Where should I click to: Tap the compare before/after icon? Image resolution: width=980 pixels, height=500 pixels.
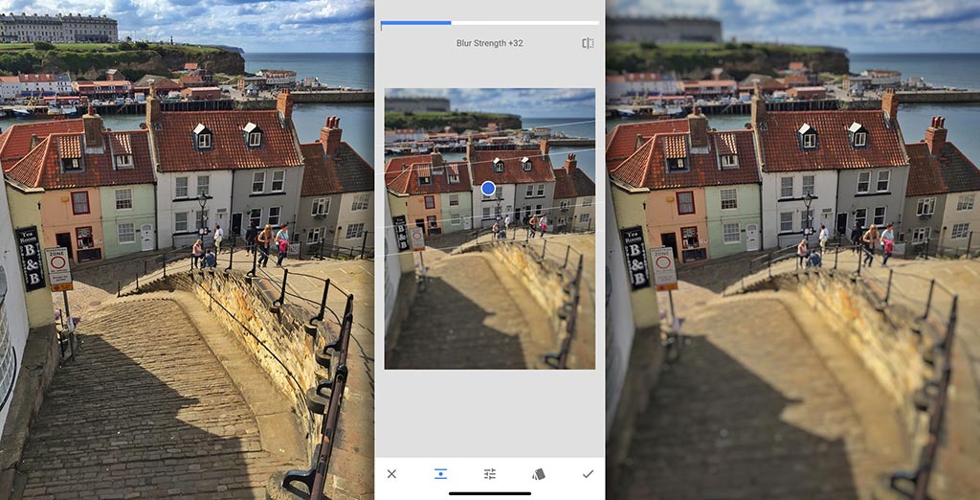coord(588,43)
